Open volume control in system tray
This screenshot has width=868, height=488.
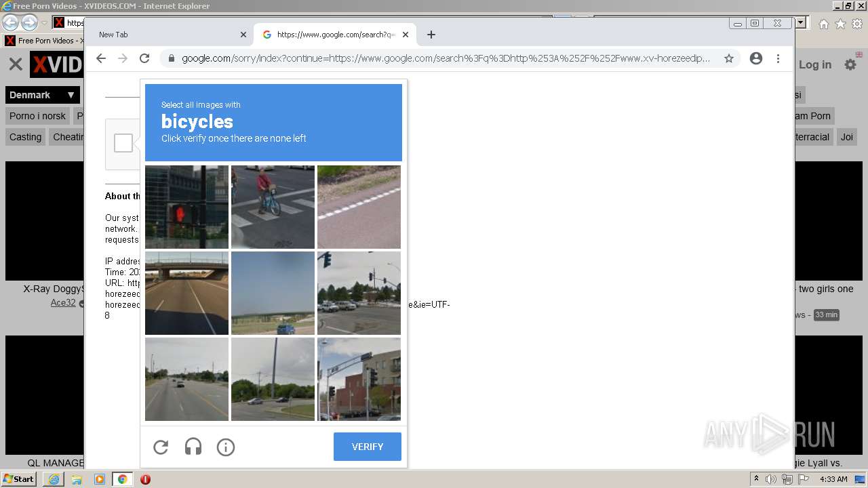(x=771, y=479)
